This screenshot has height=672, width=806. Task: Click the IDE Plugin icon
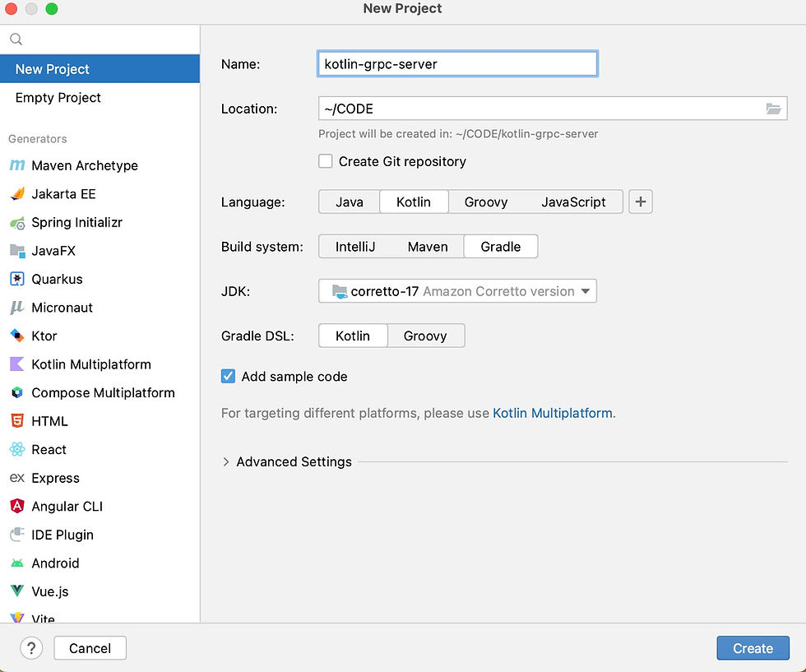point(17,535)
